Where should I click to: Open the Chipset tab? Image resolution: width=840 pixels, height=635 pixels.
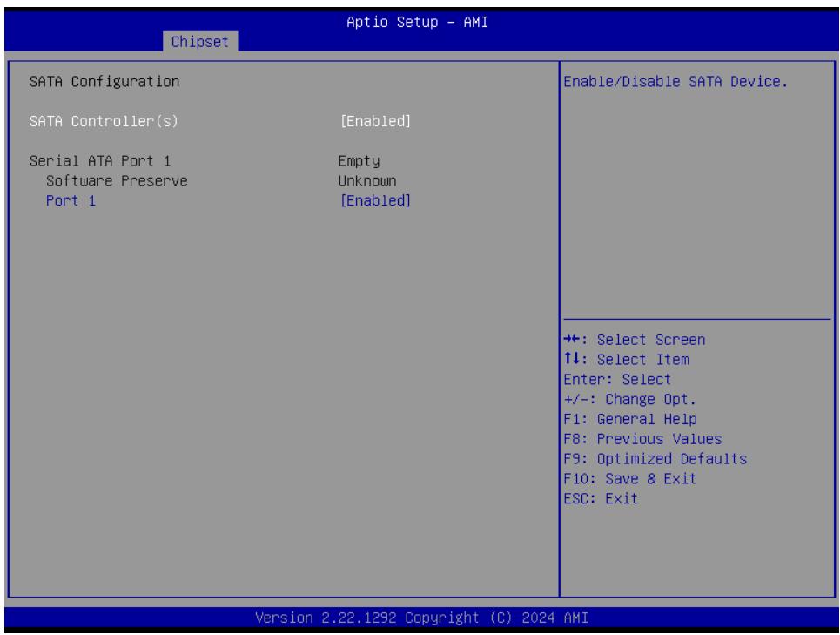[200, 41]
